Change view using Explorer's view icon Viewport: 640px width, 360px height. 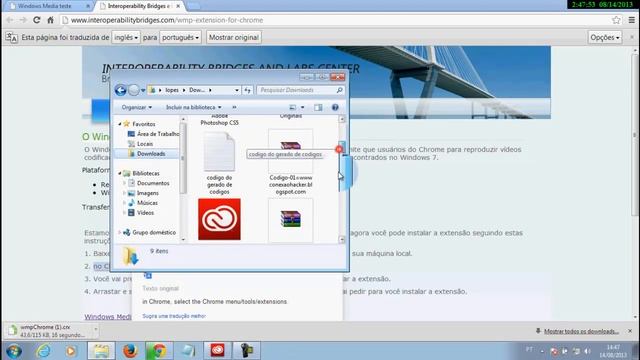click(293, 107)
